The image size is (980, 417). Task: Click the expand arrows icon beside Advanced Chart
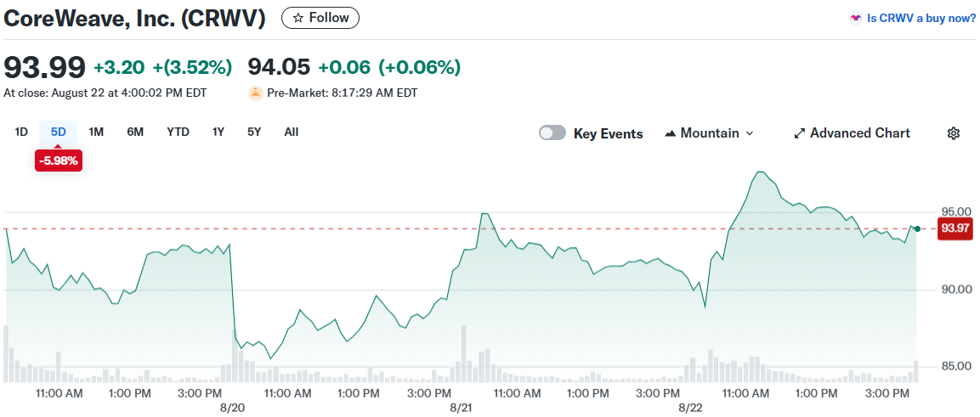[x=799, y=133]
